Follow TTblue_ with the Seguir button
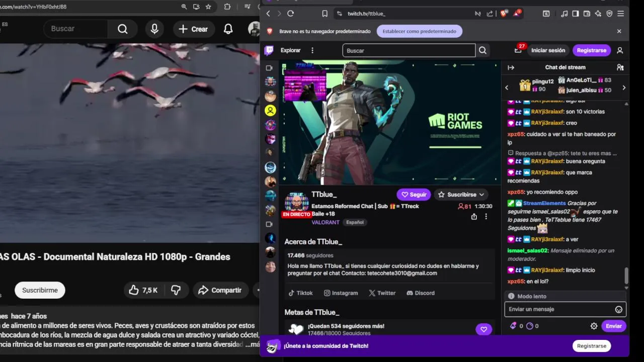The width and height of the screenshot is (644, 362). (414, 195)
